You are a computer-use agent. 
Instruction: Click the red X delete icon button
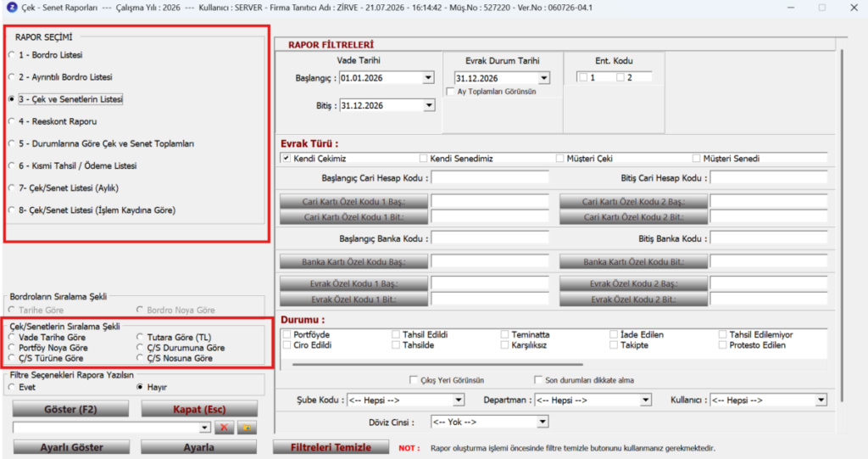224,428
